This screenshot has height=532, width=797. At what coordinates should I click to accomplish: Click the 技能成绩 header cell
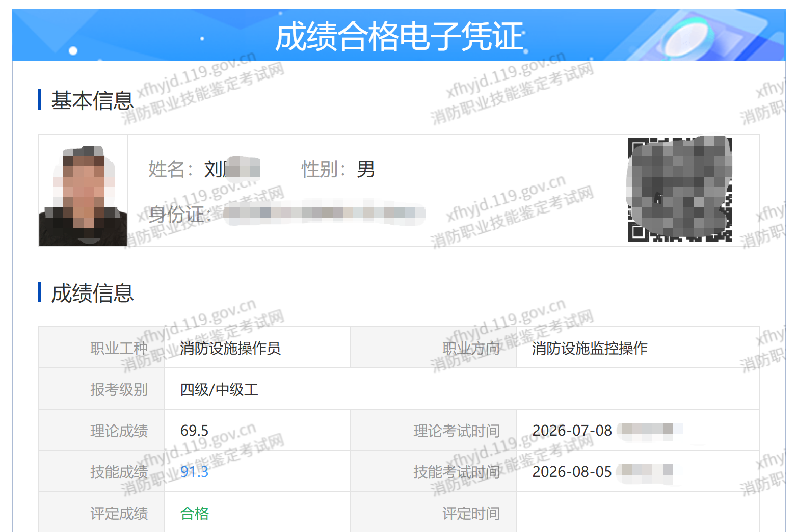click(101, 471)
